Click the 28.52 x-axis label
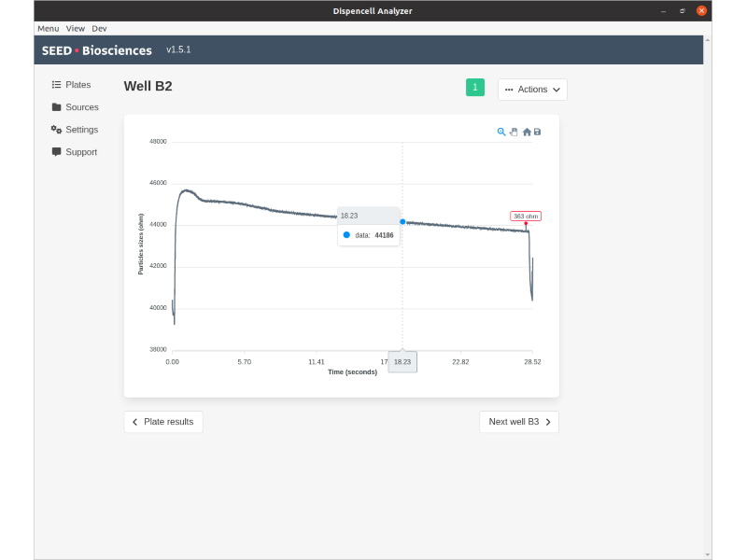 tap(532, 362)
